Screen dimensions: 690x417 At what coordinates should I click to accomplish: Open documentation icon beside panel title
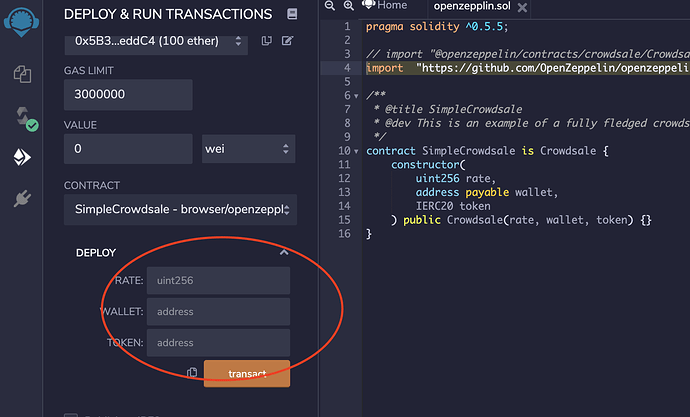point(292,14)
